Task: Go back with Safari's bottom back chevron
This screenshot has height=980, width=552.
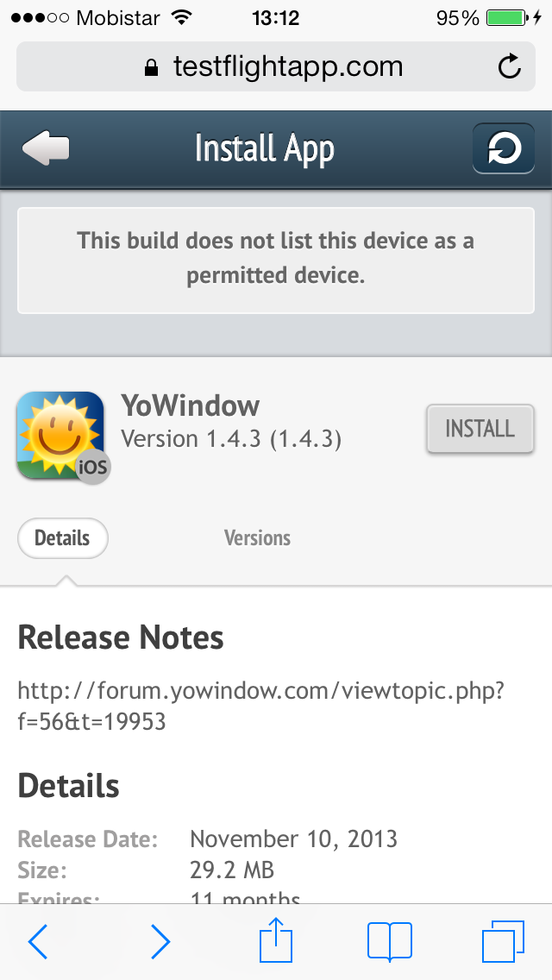Action: pos(38,942)
